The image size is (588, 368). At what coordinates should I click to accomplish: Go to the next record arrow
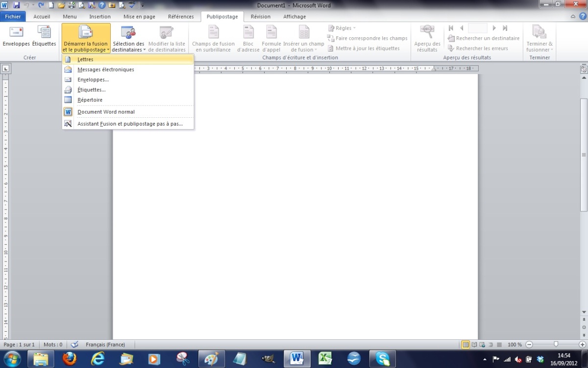click(494, 28)
